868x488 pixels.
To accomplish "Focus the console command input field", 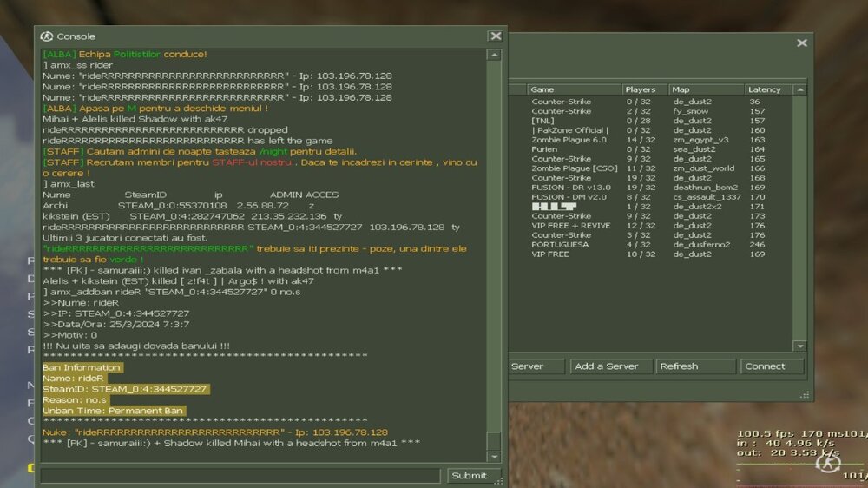I will (240, 475).
